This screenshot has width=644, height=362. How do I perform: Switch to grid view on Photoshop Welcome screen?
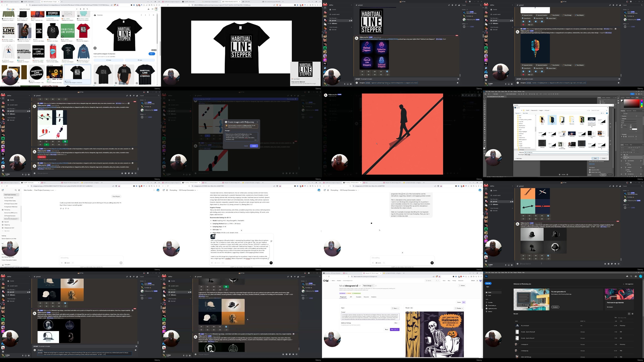click(633, 314)
